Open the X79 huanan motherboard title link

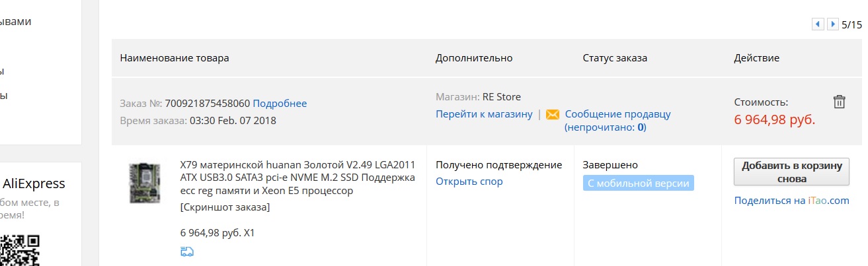(297, 178)
